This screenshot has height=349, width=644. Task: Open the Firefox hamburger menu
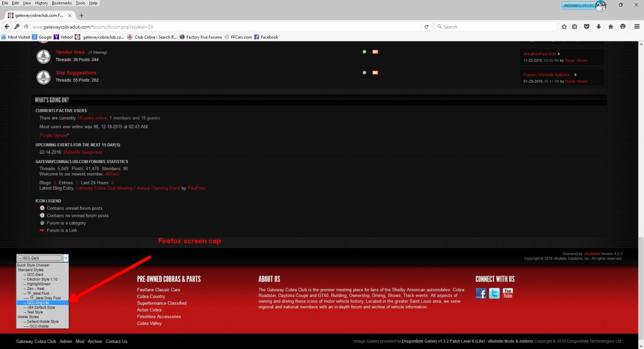point(636,27)
